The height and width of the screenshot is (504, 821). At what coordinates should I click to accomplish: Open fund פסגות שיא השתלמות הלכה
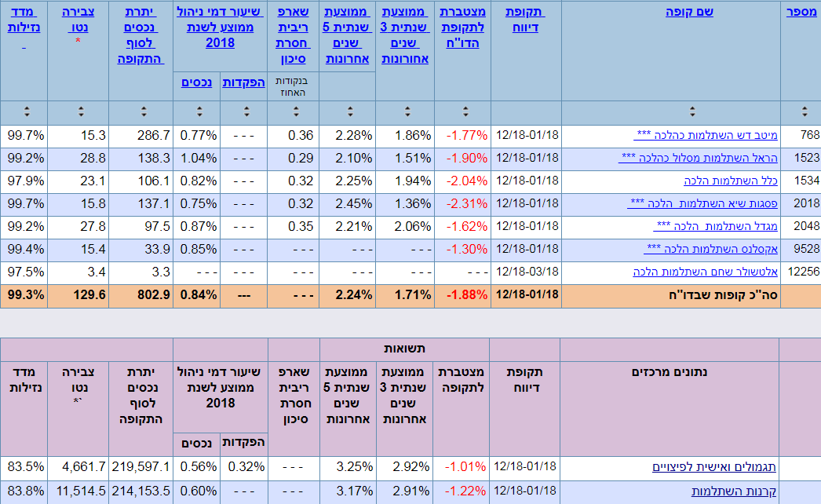click(702, 203)
